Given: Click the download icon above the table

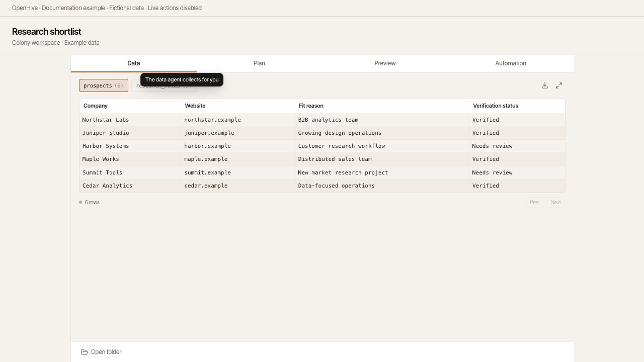Looking at the screenshot, I should pos(545,85).
